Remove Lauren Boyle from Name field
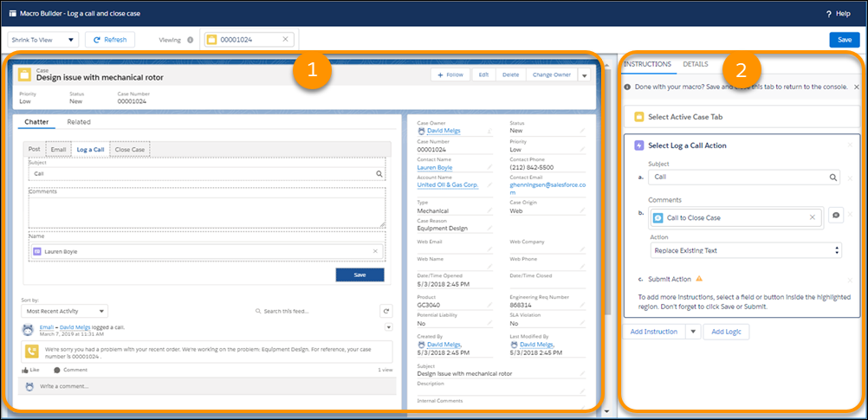Image resolution: width=868 pixels, height=420 pixels. 375,251
